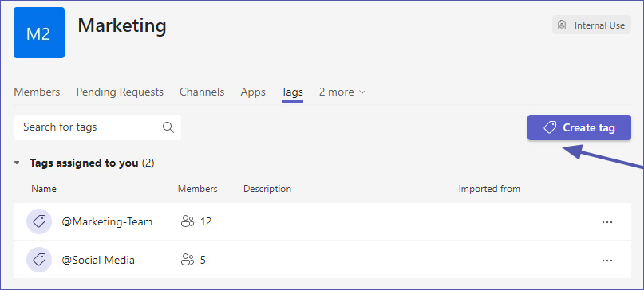This screenshot has height=290, width=644.
Task: Open the Pending Requests tab
Action: [x=120, y=92]
